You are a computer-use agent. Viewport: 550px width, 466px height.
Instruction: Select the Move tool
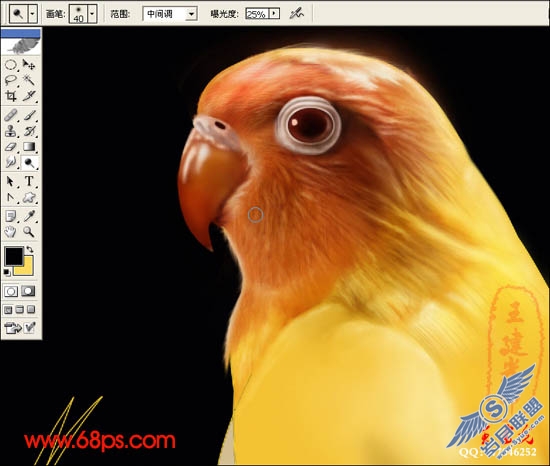click(x=29, y=65)
